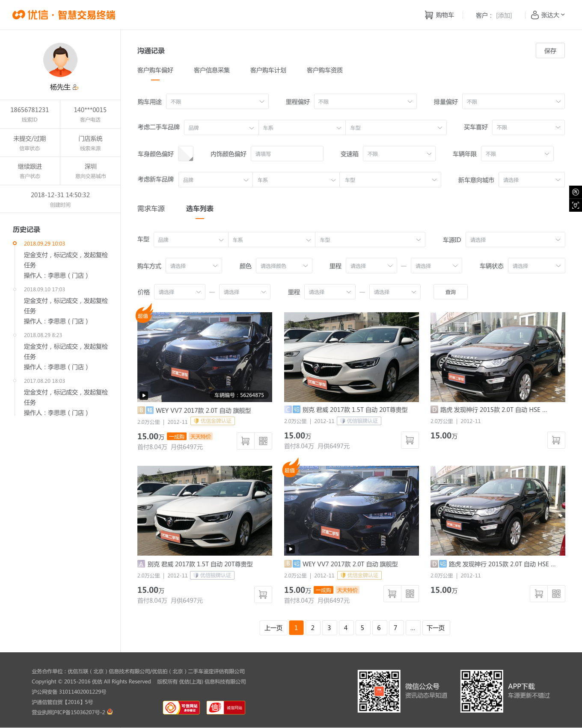Switch to the 客户购车偏好 tab
This screenshot has height=728, width=582.
click(x=155, y=70)
